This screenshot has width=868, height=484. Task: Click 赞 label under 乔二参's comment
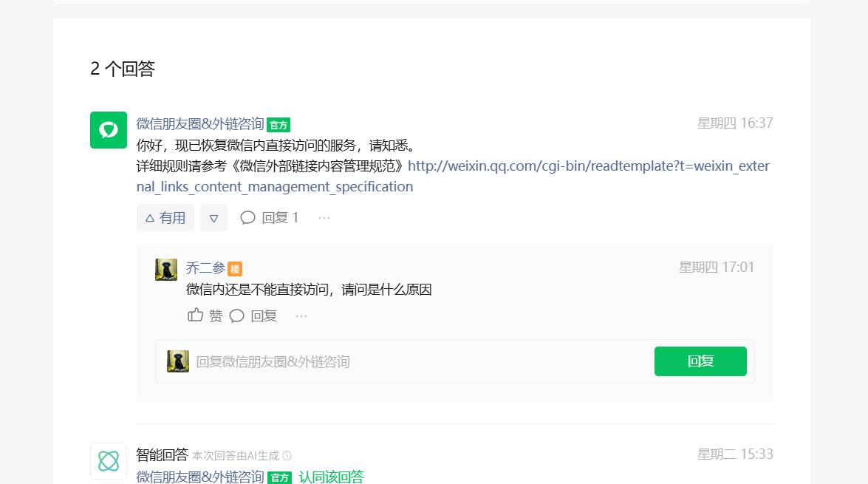tap(216, 316)
